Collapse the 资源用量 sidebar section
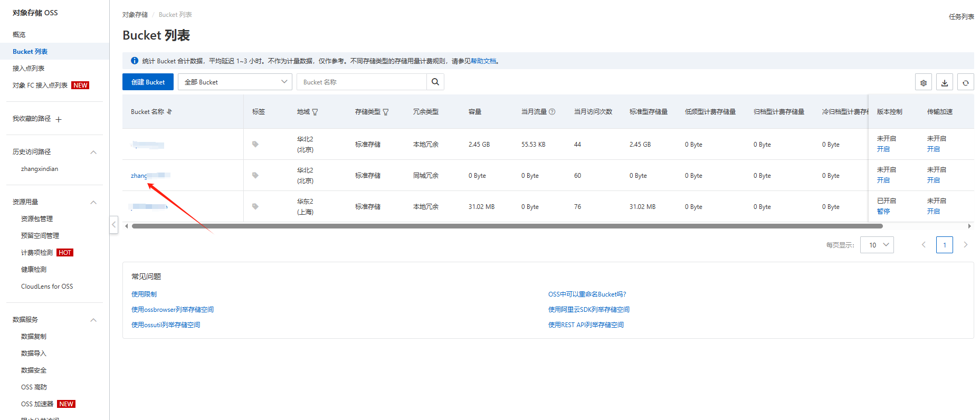Screen dimensions: 980x420 (93, 202)
